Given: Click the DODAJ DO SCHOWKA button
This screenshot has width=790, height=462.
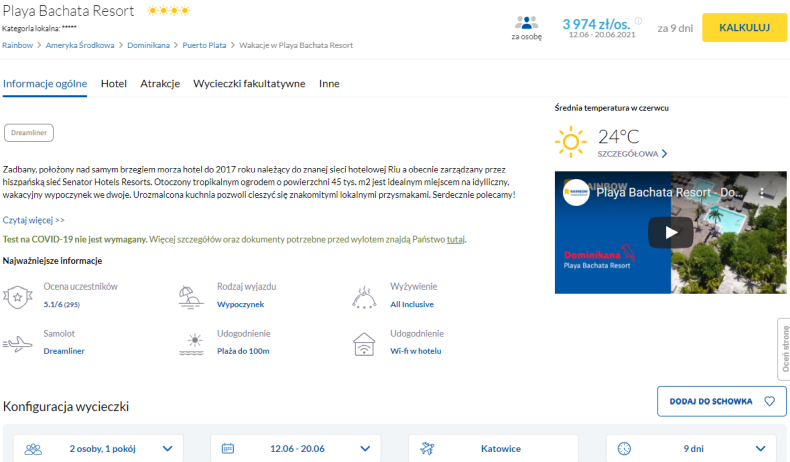Looking at the screenshot, I should click(721, 401).
